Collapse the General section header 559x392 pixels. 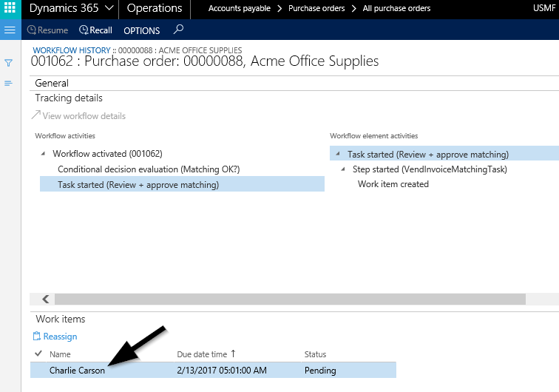52,84
